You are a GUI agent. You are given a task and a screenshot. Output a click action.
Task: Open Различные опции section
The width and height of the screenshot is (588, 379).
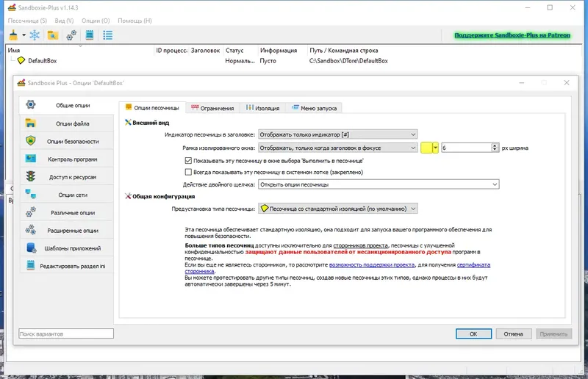tap(66, 212)
